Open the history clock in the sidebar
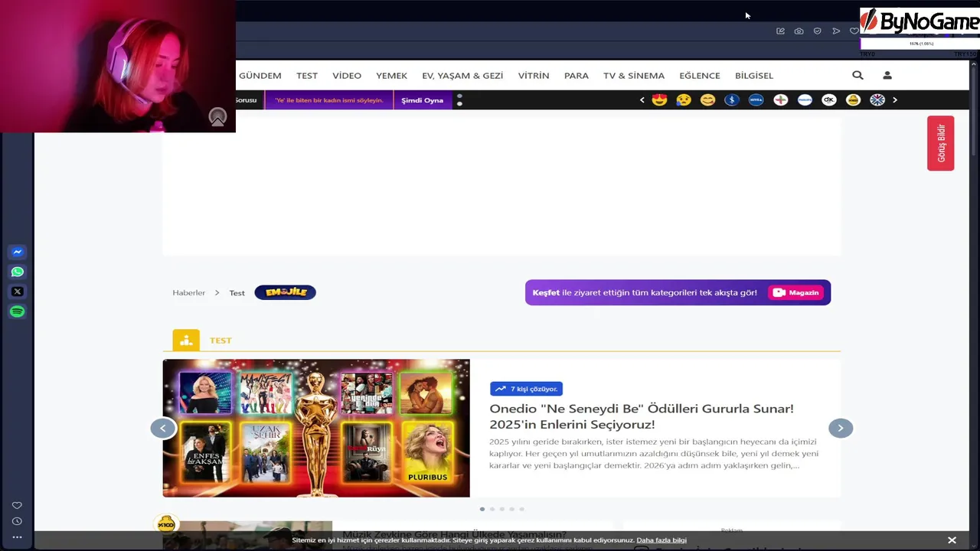This screenshot has width=980, height=551. click(17, 521)
